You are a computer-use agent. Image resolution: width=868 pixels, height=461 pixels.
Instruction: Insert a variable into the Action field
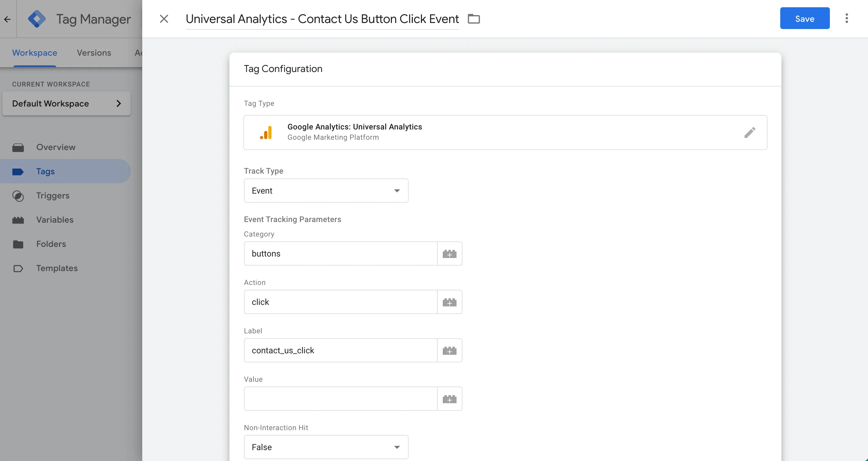click(450, 302)
